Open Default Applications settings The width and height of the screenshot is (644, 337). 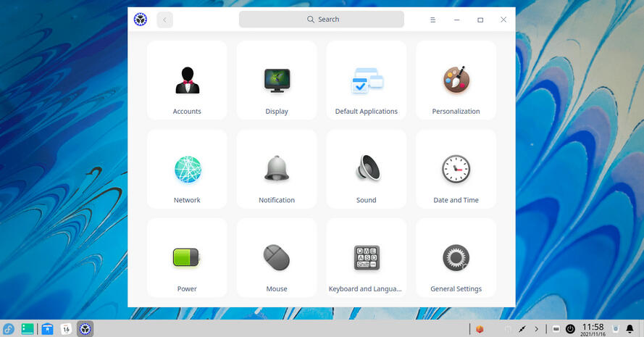pos(367,80)
